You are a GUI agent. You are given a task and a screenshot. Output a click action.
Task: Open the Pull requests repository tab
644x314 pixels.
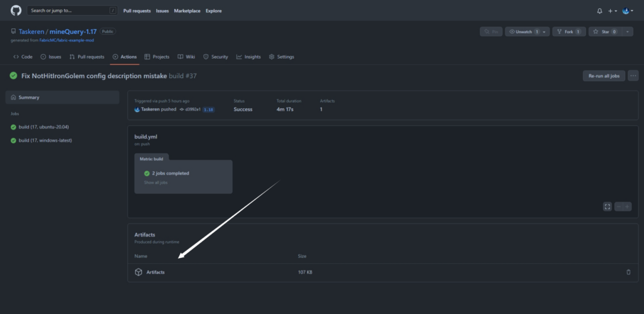point(87,57)
